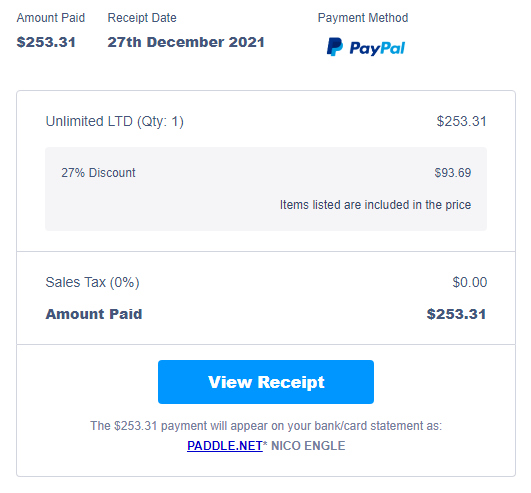
Task: Click the bank statement notice text
Action: click(266, 426)
